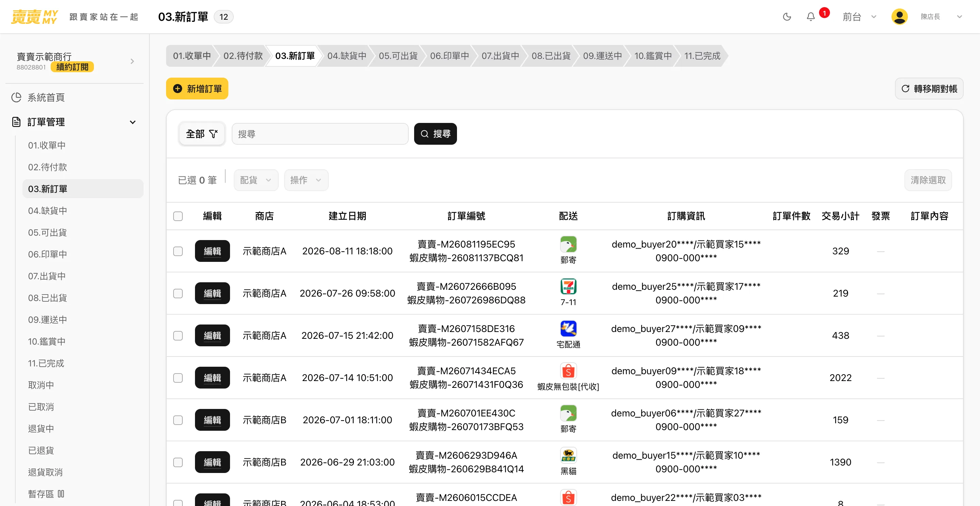Viewport: 980px width, 506px height.
Task: Click the 續約訂閱 badge
Action: 72,67
